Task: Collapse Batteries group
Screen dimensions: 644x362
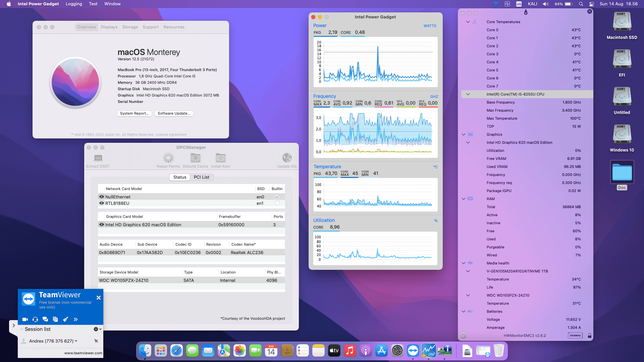Action: click(x=464, y=311)
